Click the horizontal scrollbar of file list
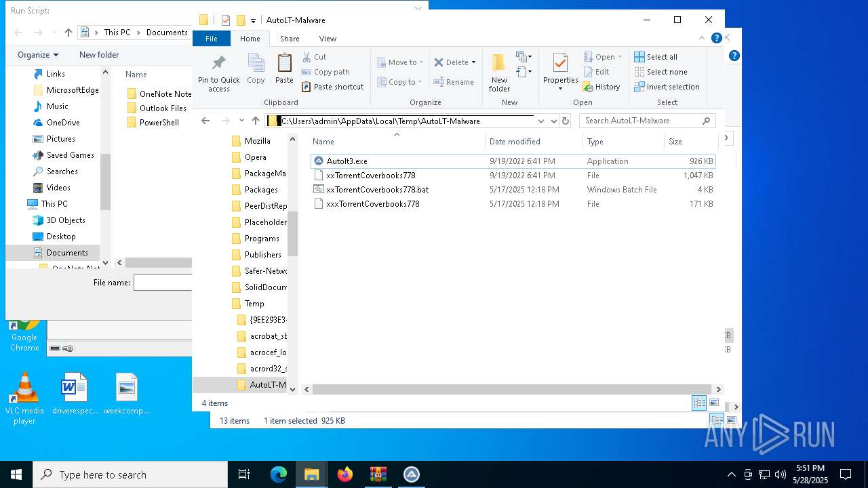The width and height of the screenshot is (868, 488). coord(513,389)
